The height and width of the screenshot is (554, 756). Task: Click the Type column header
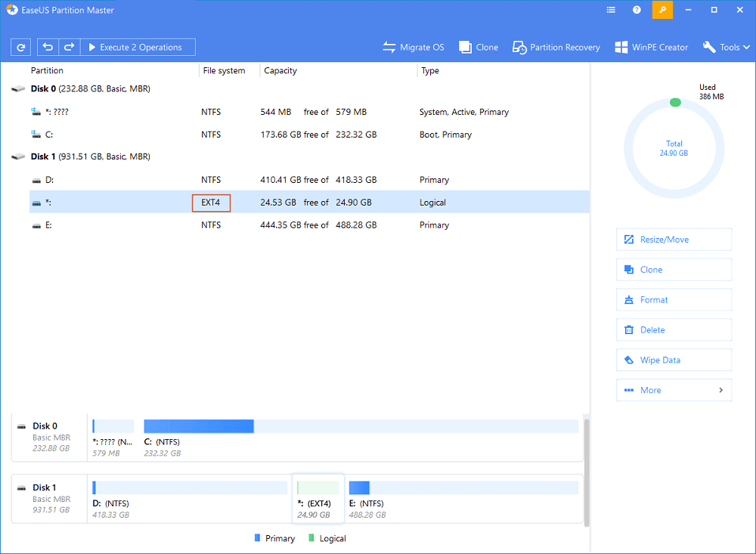[430, 70]
